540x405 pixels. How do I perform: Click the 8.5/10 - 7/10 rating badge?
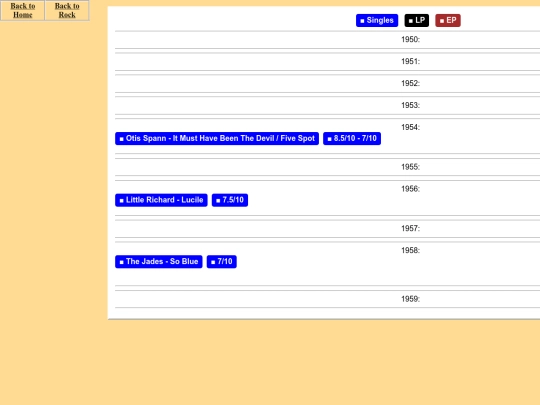(352, 138)
